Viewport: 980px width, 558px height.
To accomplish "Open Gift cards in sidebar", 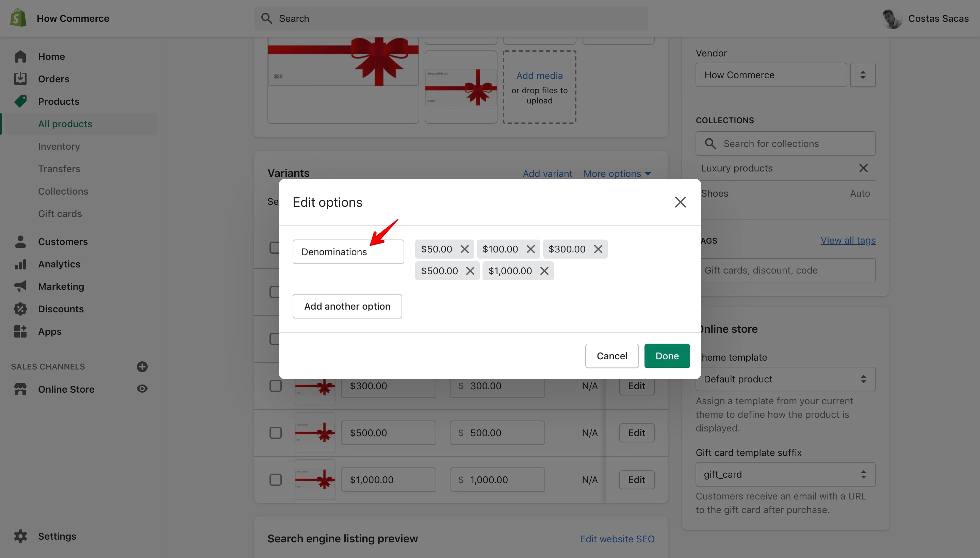I will [60, 213].
